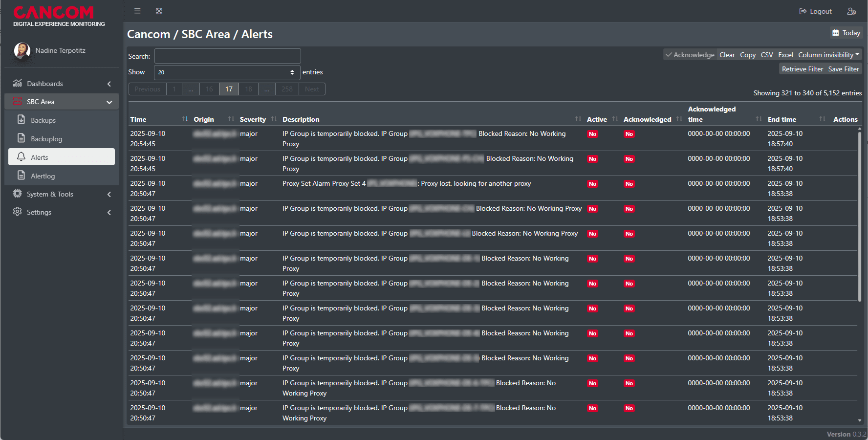868x440 pixels.
Task: Click the Actions column header
Action: [x=846, y=119]
